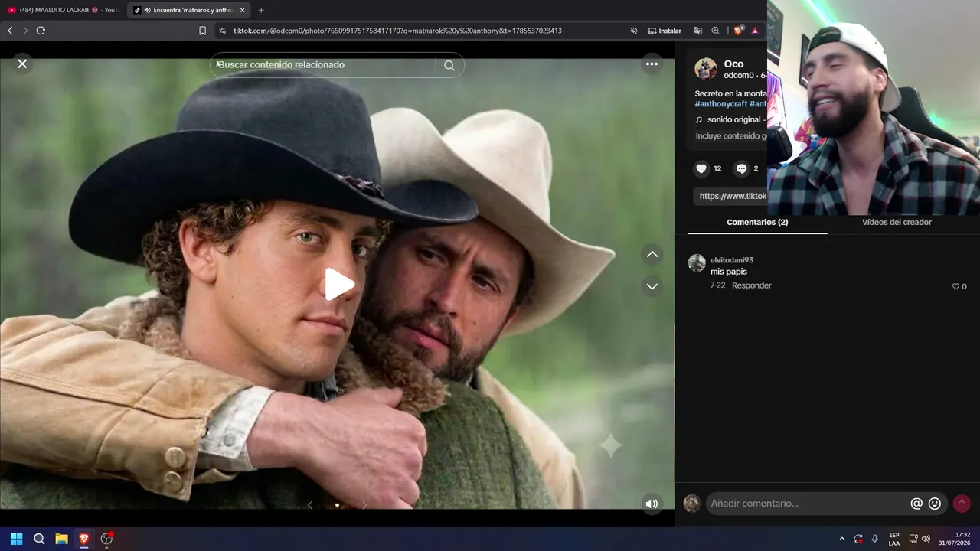This screenshot has width=980, height=551.
Task: Translate the page with translate icon
Action: tap(697, 31)
